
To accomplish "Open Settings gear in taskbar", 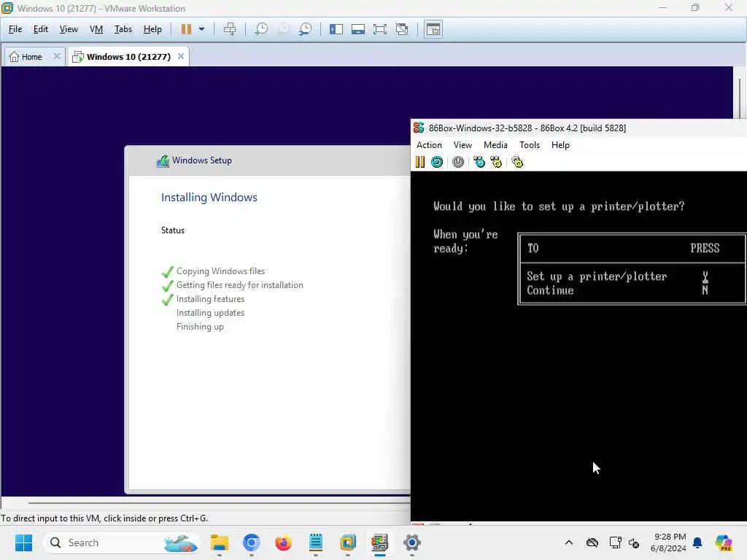I will 411,542.
